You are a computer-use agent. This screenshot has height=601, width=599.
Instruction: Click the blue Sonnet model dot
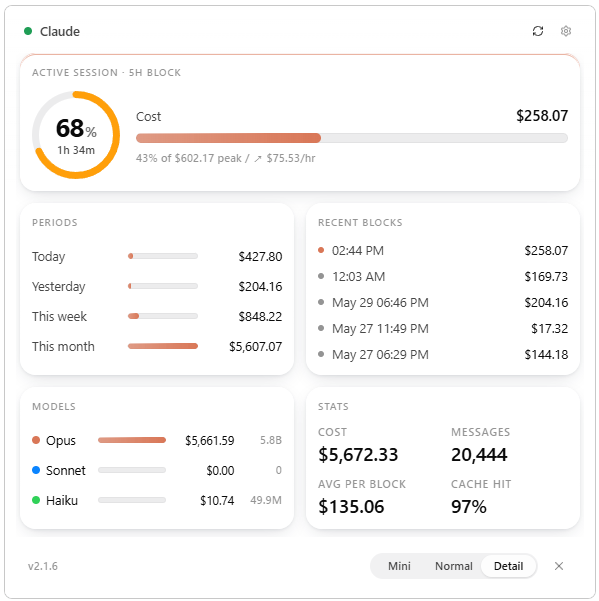36,470
